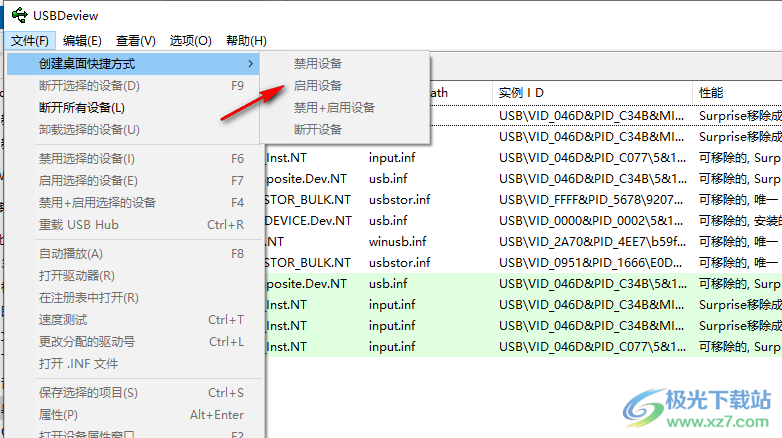Select 打开驱动器(R) menu entry
The image size is (782, 438).
[133, 276]
